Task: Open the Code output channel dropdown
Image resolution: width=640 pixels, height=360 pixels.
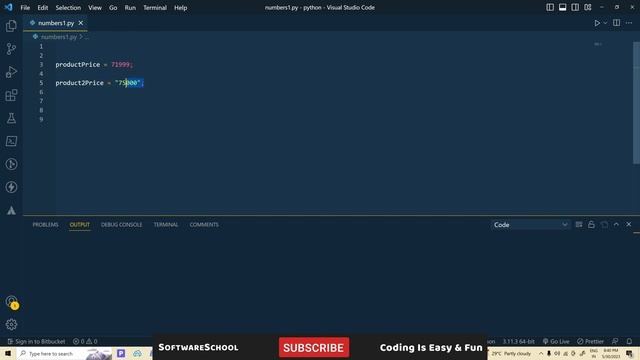Action: (530, 225)
